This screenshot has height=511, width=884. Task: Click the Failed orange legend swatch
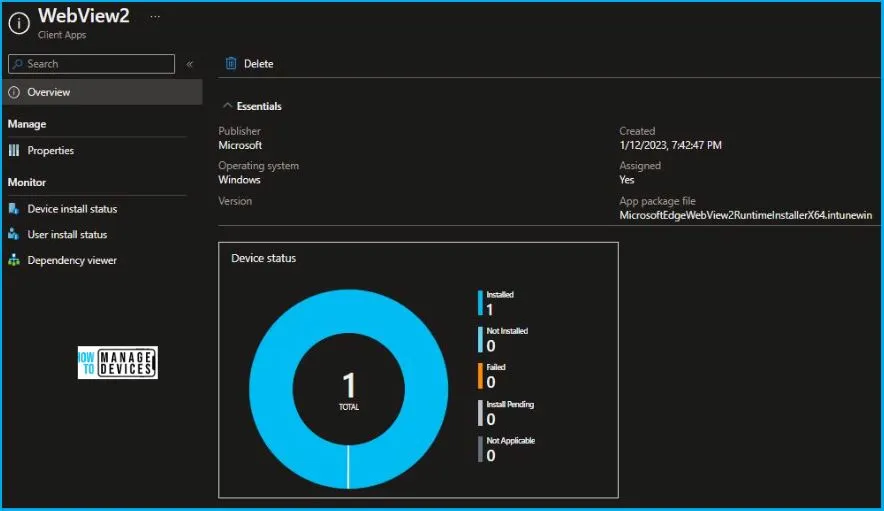[480, 376]
